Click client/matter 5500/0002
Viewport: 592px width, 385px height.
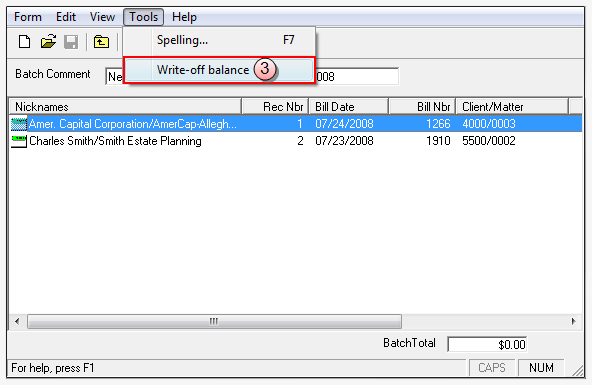[489, 141]
